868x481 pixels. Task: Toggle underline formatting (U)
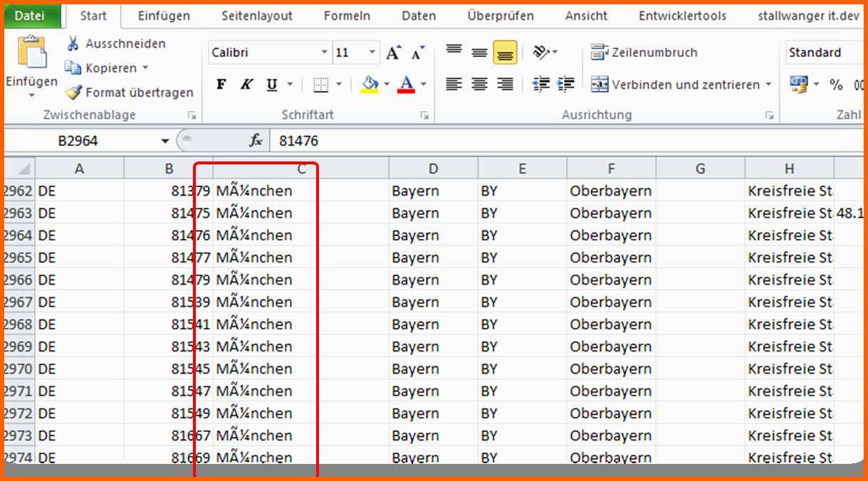click(271, 85)
